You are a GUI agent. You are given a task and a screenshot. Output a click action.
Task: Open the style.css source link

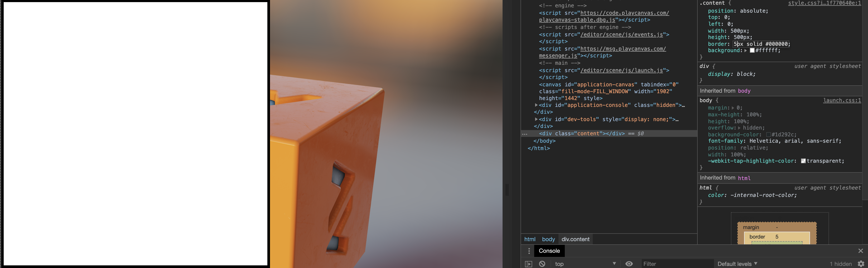[x=824, y=3]
